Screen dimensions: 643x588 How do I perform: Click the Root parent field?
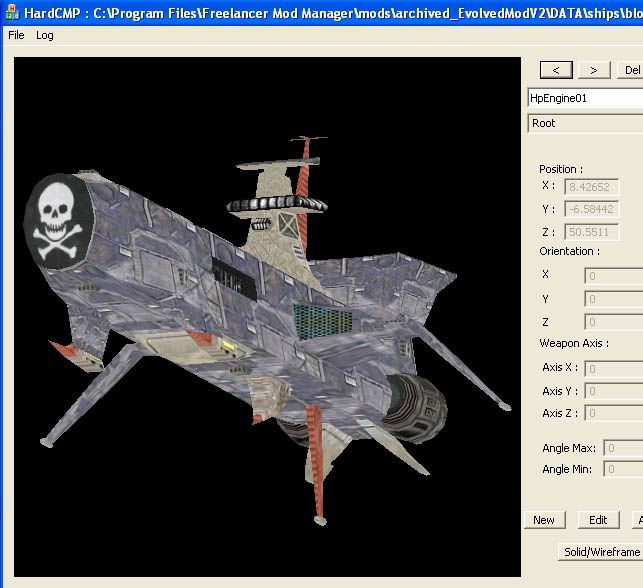click(585, 123)
